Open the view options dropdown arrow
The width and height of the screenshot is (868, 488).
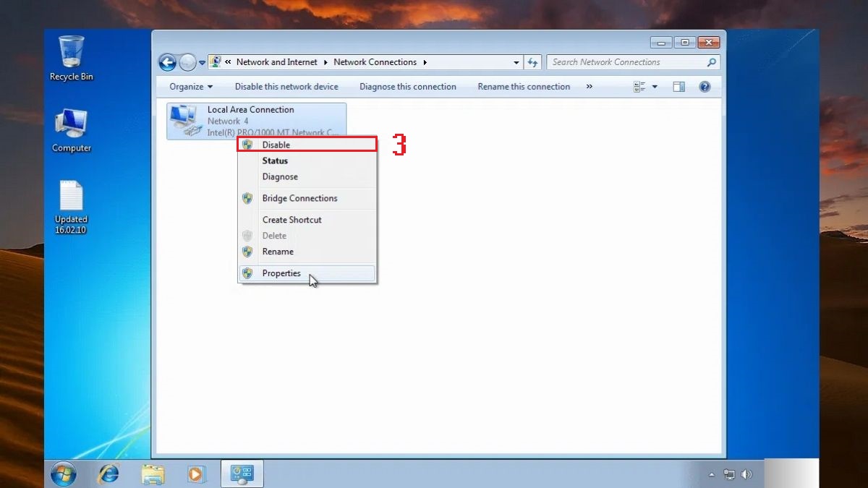[655, 87]
